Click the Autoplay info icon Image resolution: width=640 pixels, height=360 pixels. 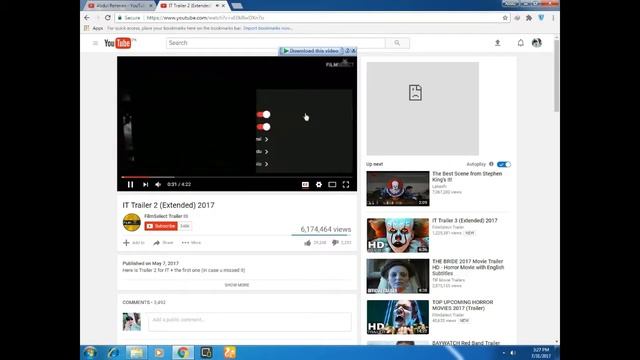pos(491,164)
